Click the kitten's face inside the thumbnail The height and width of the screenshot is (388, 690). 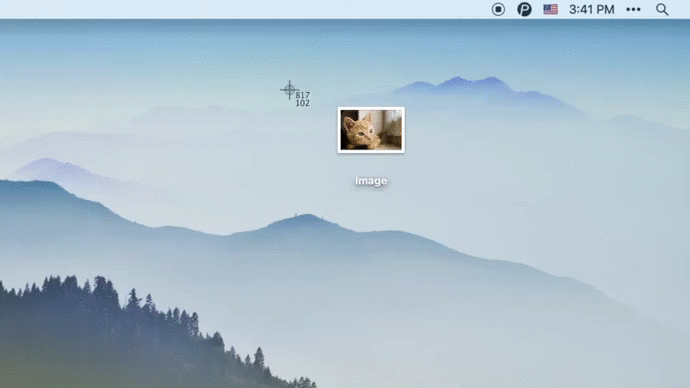pyautogui.click(x=357, y=130)
